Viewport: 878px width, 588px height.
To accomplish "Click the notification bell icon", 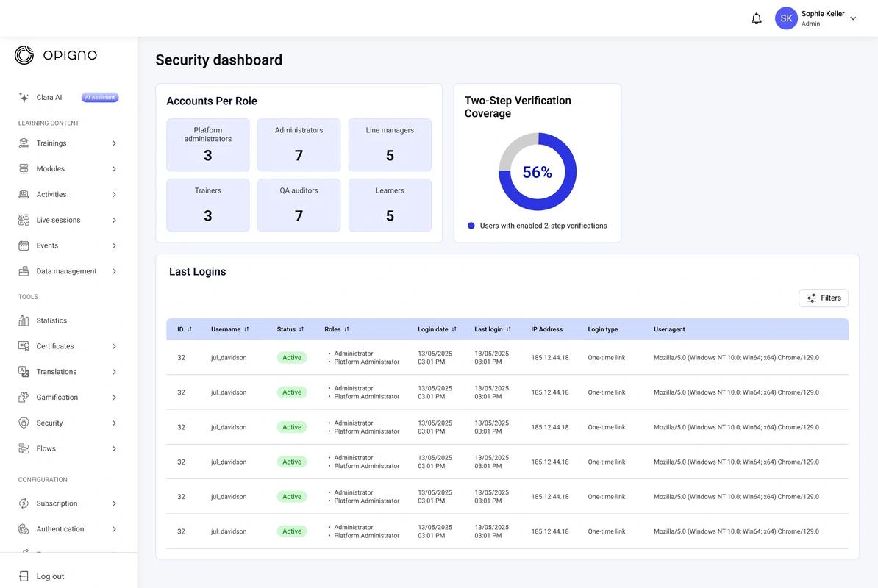I will (x=756, y=18).
